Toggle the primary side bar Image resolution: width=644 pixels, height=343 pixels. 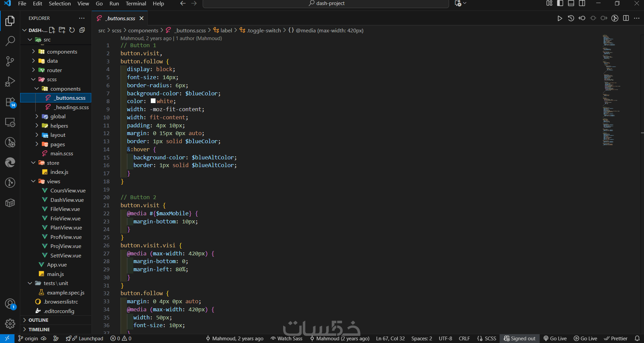[x=560, y=3]
